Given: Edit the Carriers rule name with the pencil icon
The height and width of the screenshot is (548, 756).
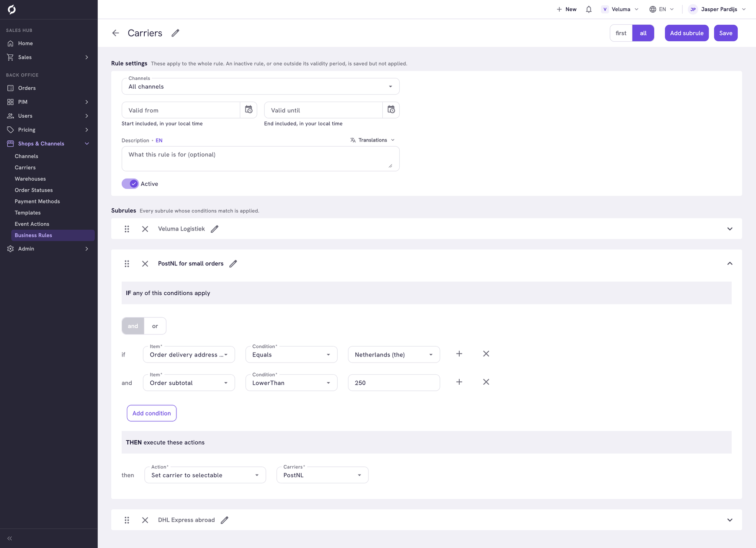Looking at the screenshot, I should point(175,33).
